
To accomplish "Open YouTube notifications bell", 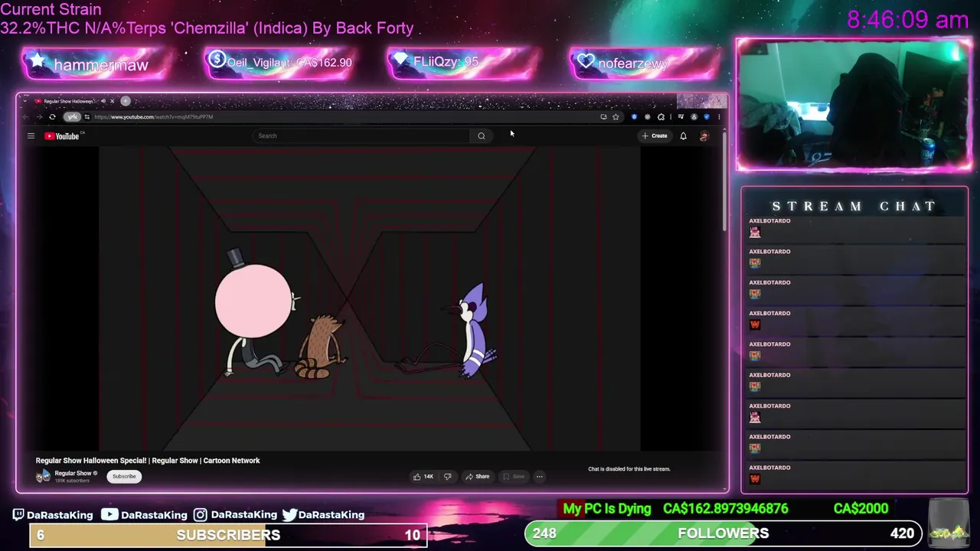I will [x=683, y=136].
